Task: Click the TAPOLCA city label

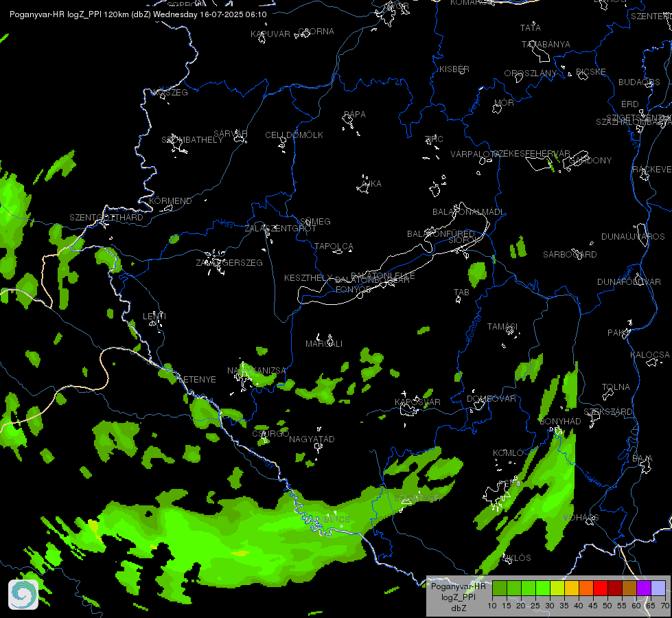Action: tap(334, 247)
